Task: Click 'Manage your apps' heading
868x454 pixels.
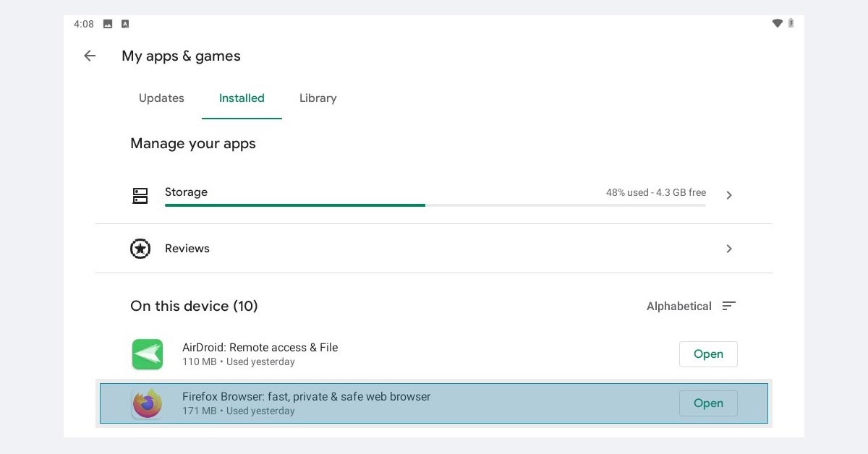Action: pyautogui.click(x=193, y=144)
